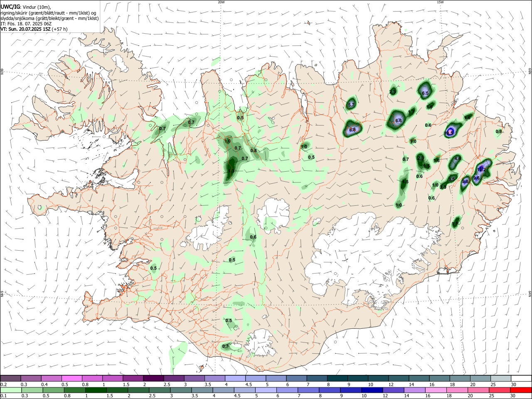The width and height of the screenshot is (532, 399).
Task: Select the '0.9' value near the east coast
Action: click(x=499, y=132)
